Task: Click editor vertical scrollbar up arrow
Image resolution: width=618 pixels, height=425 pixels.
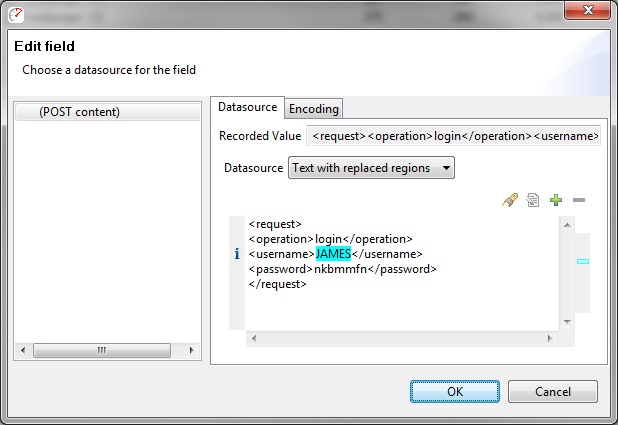Action: coord(567,225)
